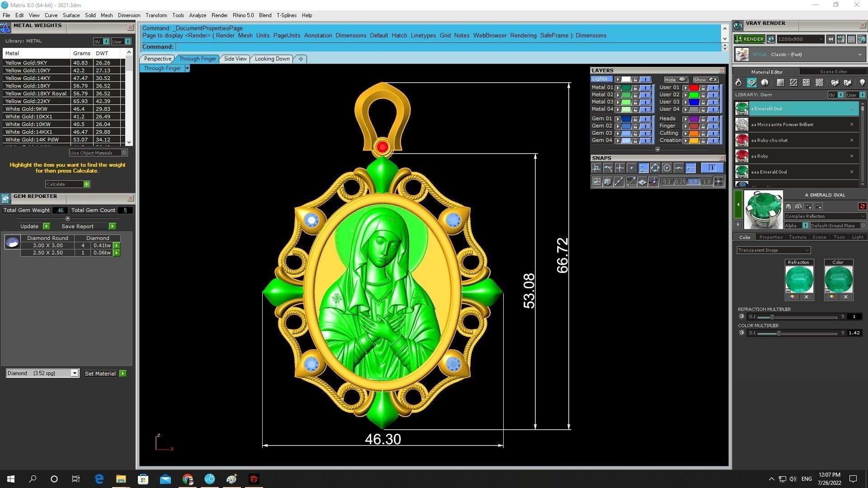Lock the Metal 03 layer
The height and width of the screenshot is (488, 868).
[x=635, y=102]
